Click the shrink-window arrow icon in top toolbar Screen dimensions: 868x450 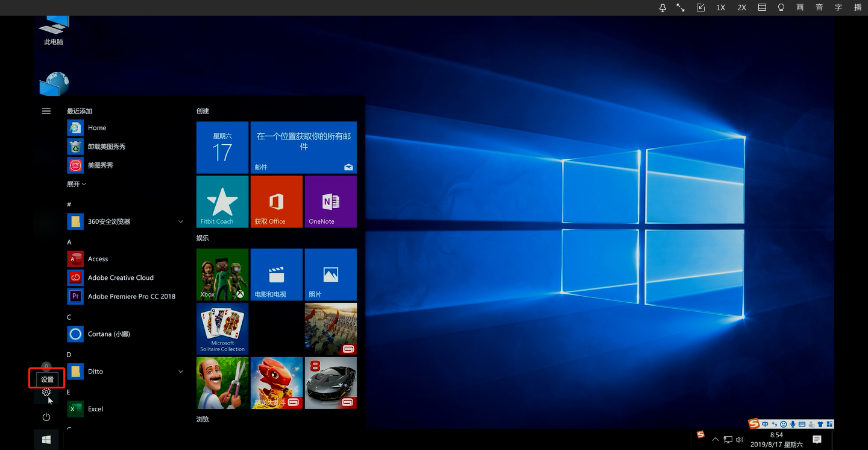[700, 8]
